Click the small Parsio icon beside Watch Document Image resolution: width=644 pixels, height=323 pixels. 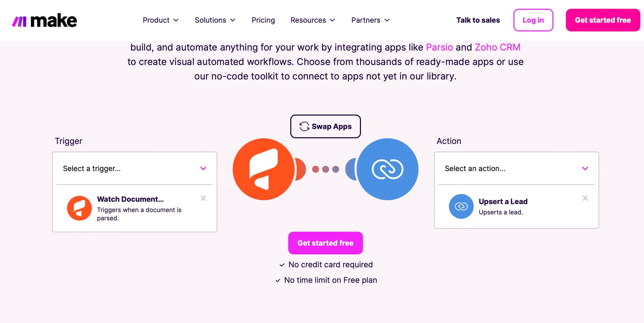(79, 208)
